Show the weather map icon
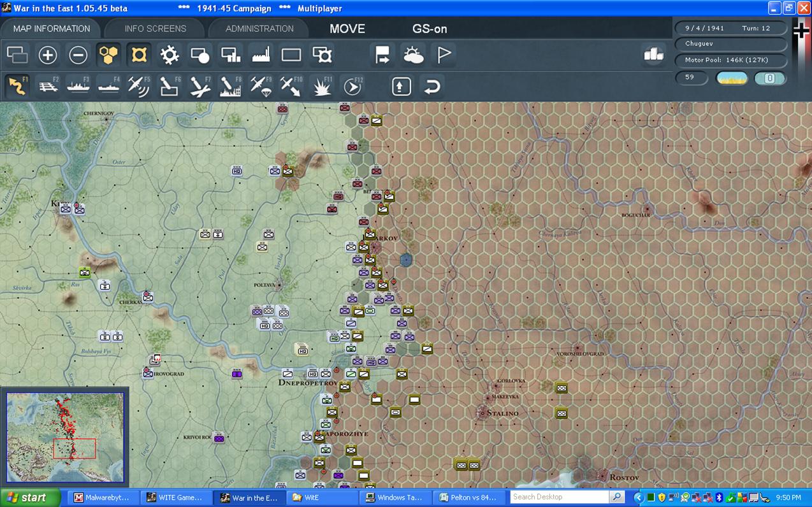 [413, 55]
